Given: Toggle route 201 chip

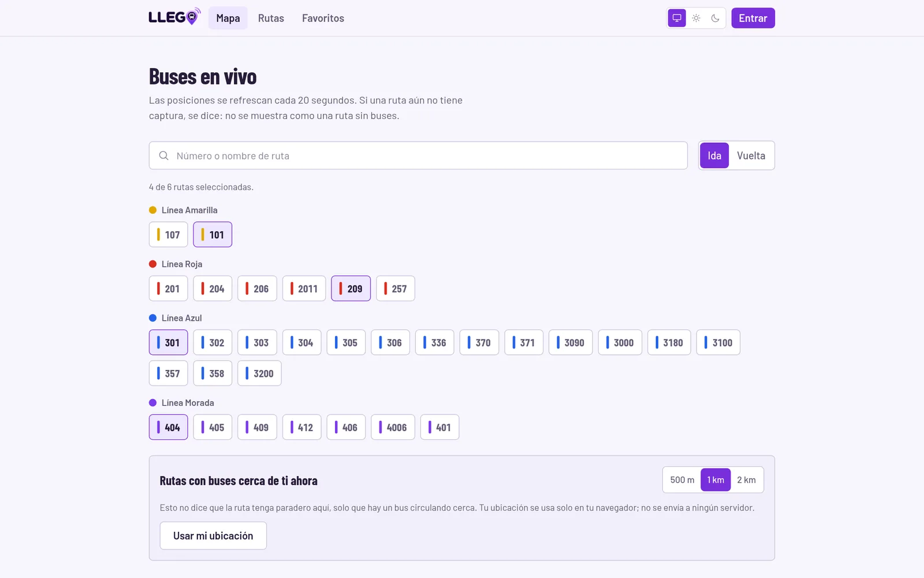Looking at the screenshot, I should pyautogui.click(x=168, y=288).
